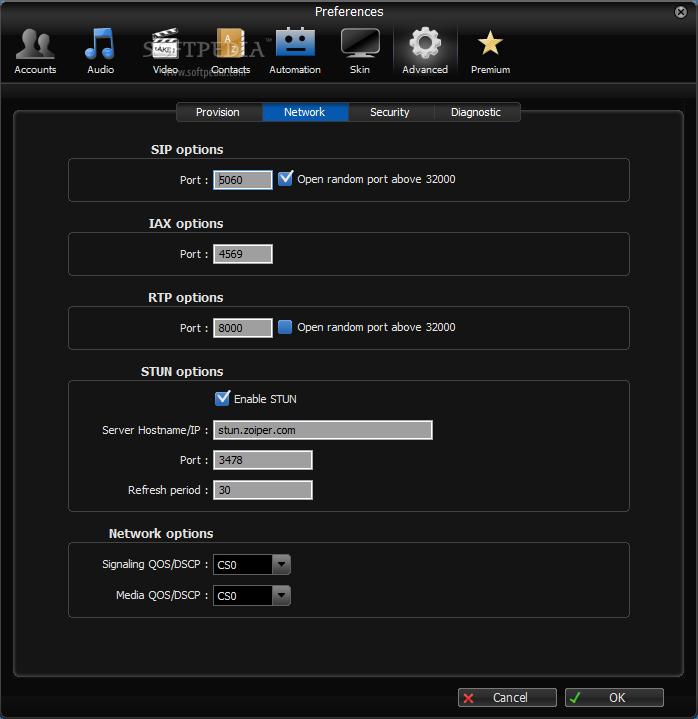Click the STUN server hostname field
The width and height of the screenshot is (698, 719).
click(323, 430)
